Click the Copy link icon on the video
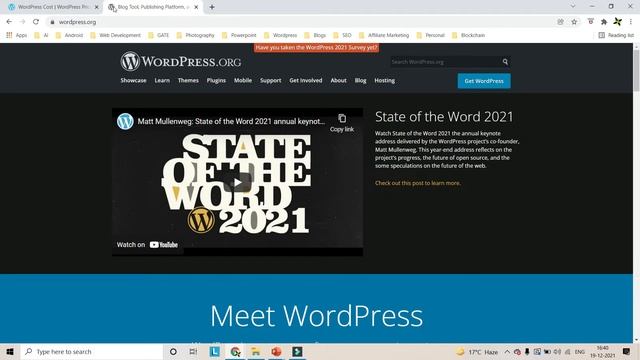The image size is (640, 360). [x=342, y=118]
